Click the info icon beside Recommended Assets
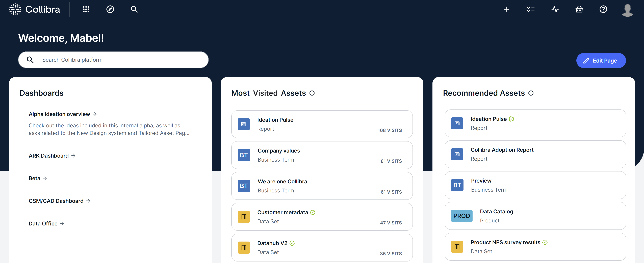This screenshot has height=263, width=644. pyautogui.click(x=531, y=93)
